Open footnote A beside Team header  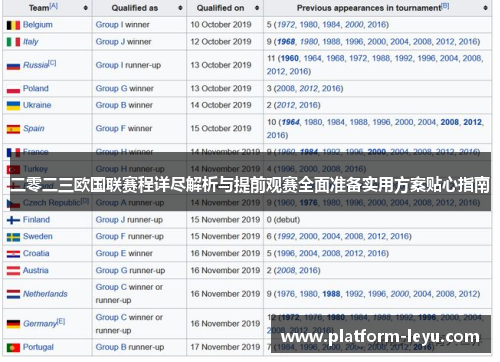coord(54,6)
